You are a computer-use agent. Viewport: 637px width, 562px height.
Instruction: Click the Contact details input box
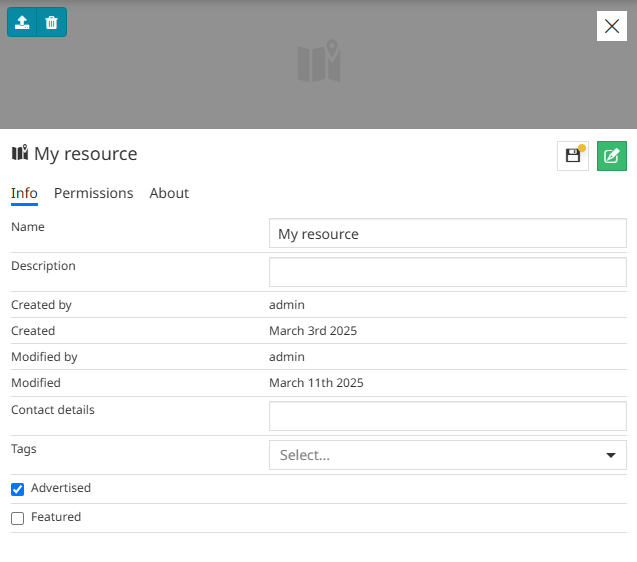point(447,416)
